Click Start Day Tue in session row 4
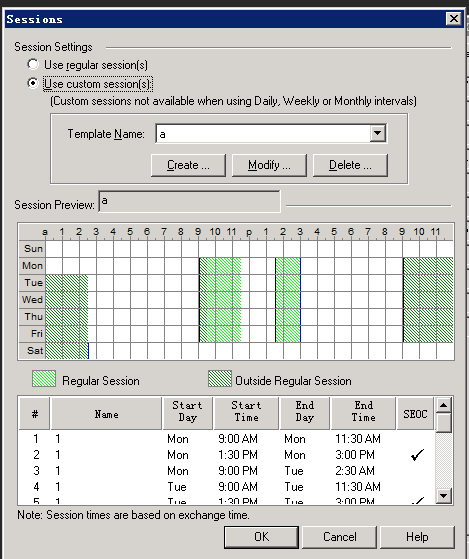The width and height of the screenshot is (469, 559). click(x=177, y=487)
